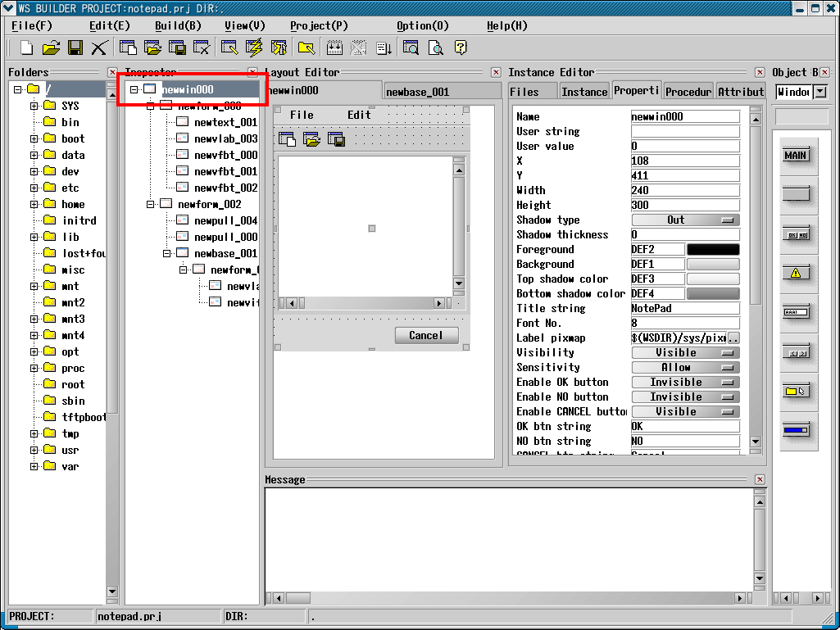
Task: Select the file selection folder object
Action: pos(795,391)
